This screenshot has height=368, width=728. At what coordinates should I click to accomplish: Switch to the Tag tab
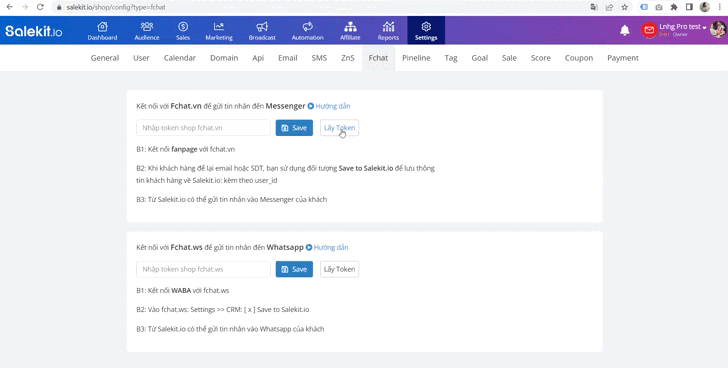click(x=451, y=58)
